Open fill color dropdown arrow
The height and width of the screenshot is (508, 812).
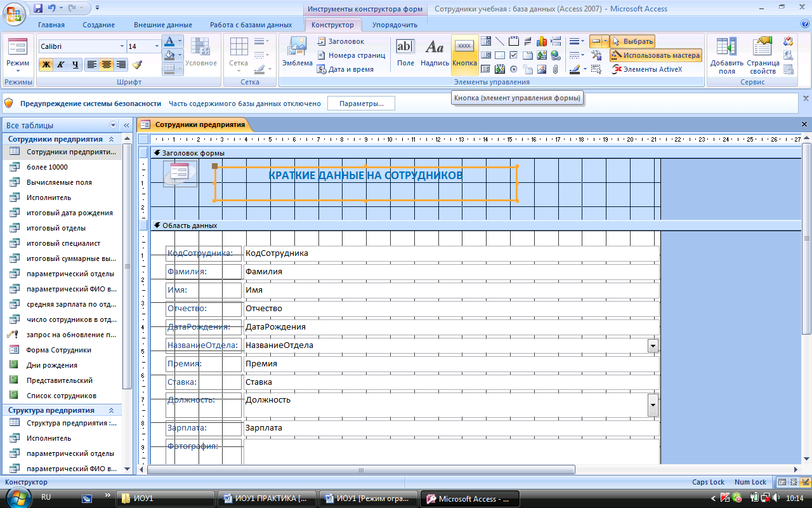click(180, 55)
